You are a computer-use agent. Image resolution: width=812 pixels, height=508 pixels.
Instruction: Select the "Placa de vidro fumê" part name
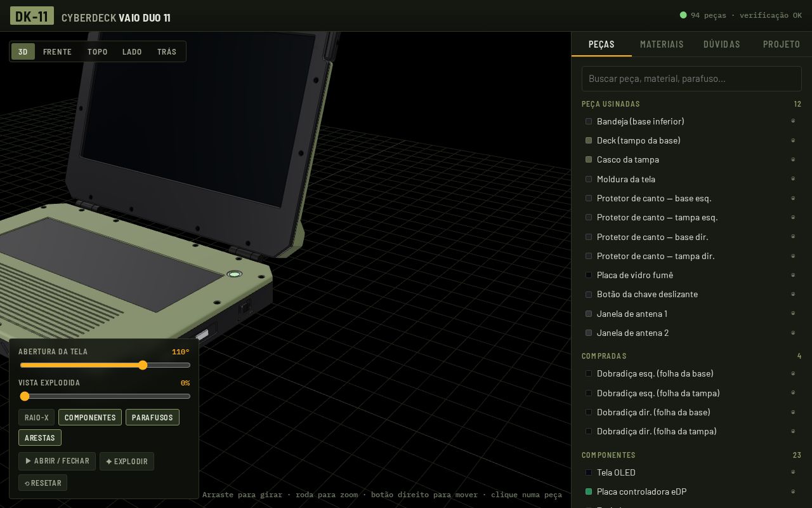click(635, 275)
